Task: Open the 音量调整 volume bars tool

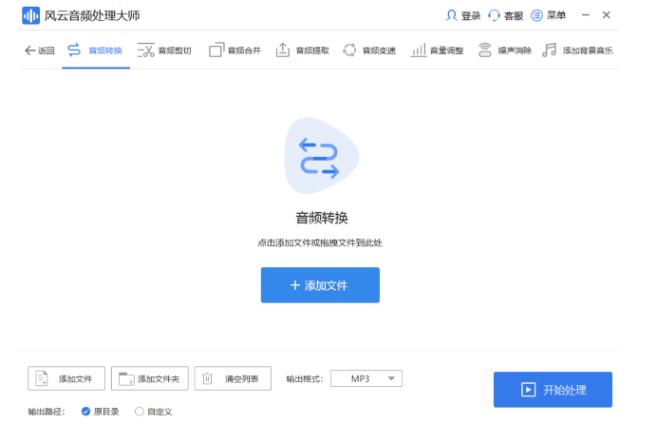Action: [x=437, y=50]
